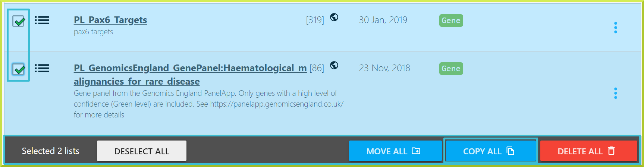
Task: Click the globe icon next to [86]
Action: (334, 65)
